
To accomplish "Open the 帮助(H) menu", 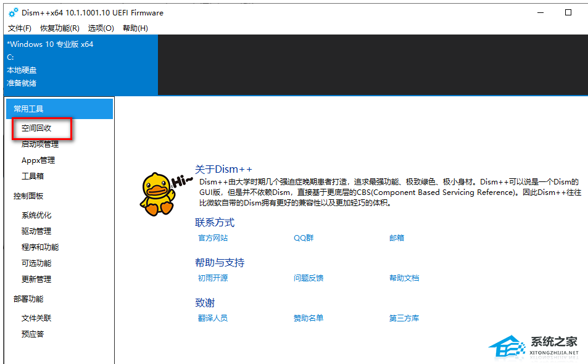I will (135, 28).
